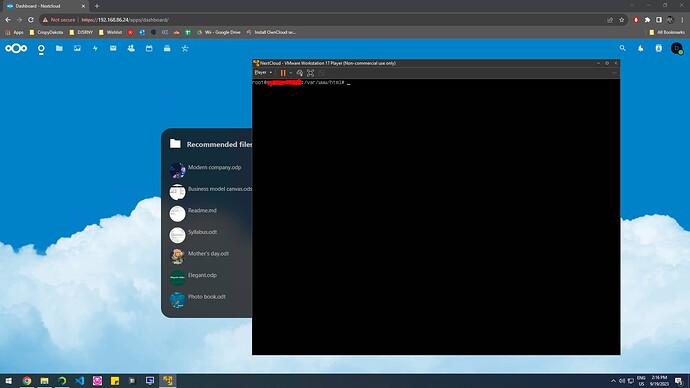Open the Calendar app in Nextcloud
The image size is (690, 388).
149,48
